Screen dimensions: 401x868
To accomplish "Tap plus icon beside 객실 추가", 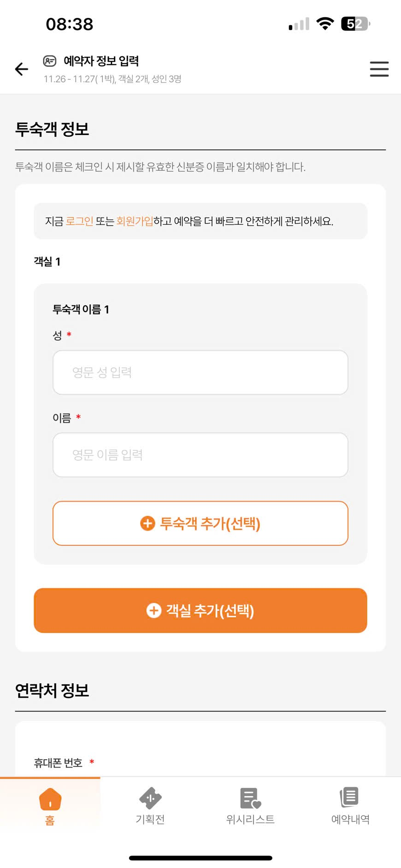I will point(153,610).
